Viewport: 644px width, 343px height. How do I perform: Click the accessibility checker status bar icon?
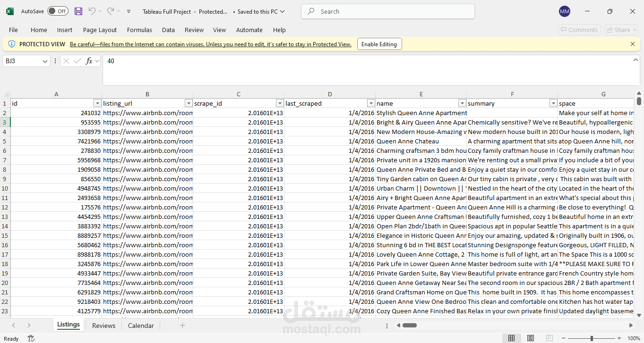pyautogui.click(x=31, y=338)
